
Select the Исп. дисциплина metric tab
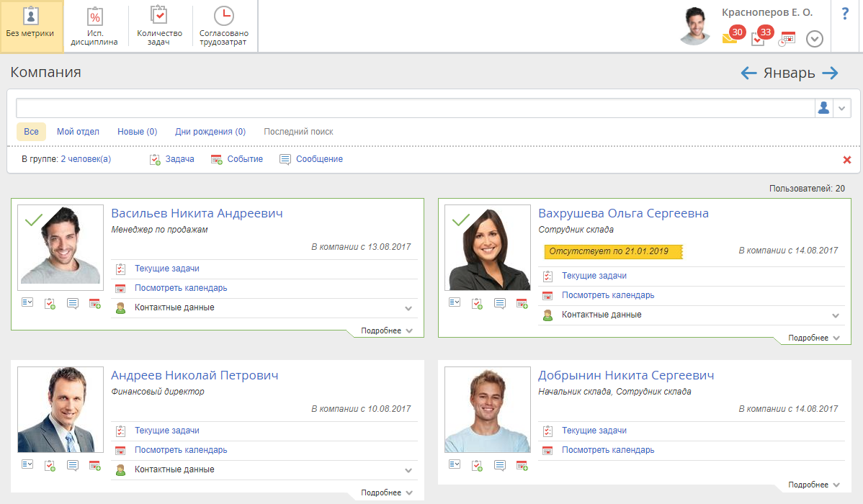tap(94, 27)
